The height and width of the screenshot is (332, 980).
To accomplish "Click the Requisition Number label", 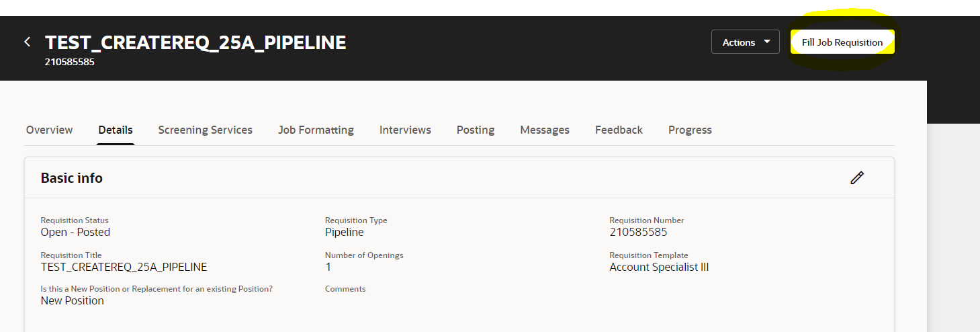I will point(647,220).
